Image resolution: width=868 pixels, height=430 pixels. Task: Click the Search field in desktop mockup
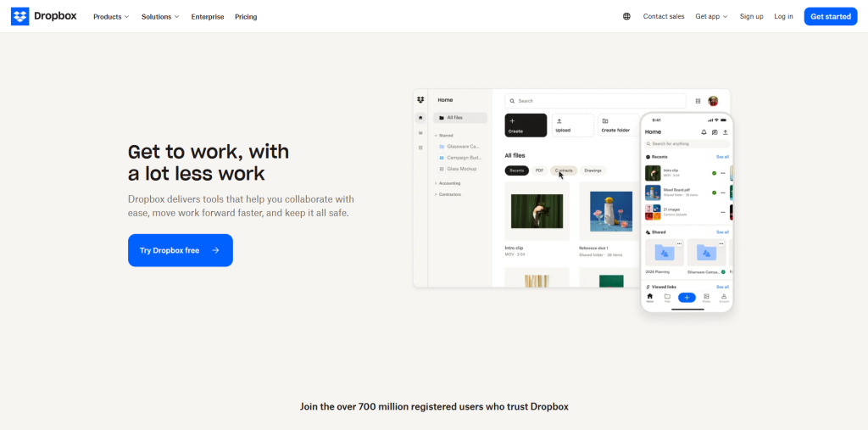[595, 101]
